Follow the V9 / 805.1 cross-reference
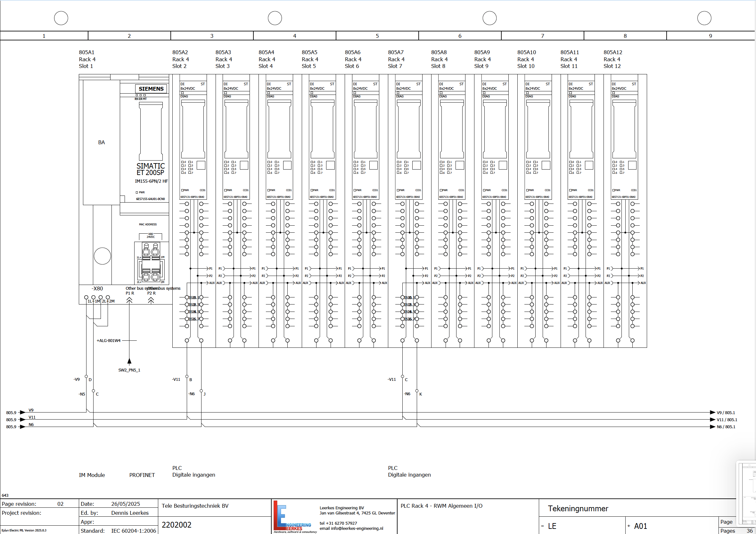Screen dimensions: 756x534 coord(725,413)
